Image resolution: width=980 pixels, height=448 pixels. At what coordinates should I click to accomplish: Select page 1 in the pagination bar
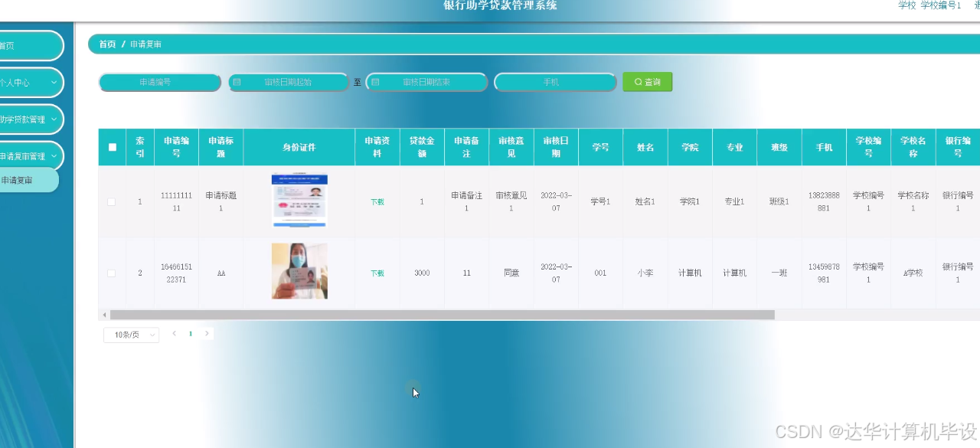pyautogui.click(x=191, y=334)
